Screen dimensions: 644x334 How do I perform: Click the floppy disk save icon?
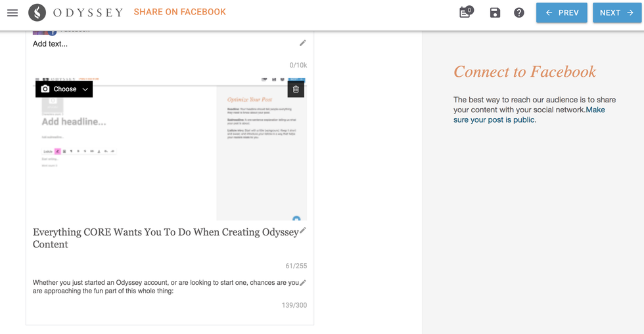(495, 12)
